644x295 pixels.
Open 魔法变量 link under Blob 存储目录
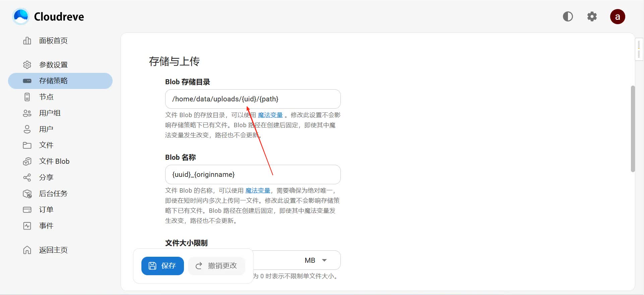pos(270,115)
